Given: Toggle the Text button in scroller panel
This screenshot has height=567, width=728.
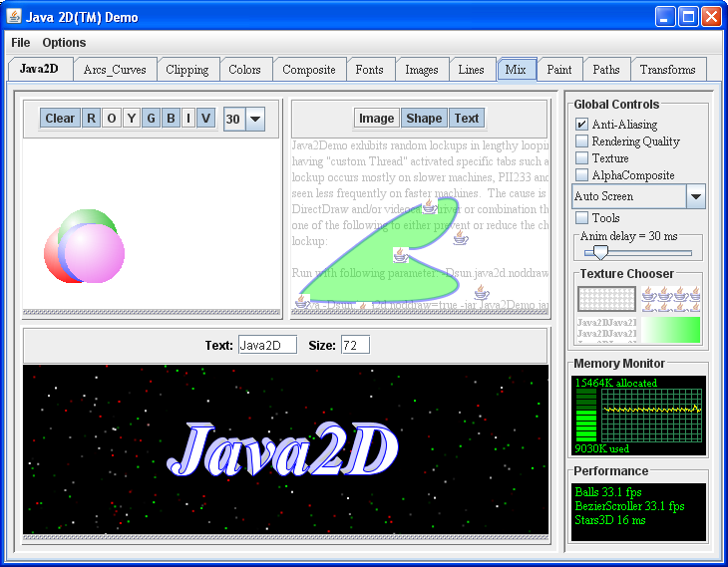Looking at the screenshot, I should click(467, 119).
